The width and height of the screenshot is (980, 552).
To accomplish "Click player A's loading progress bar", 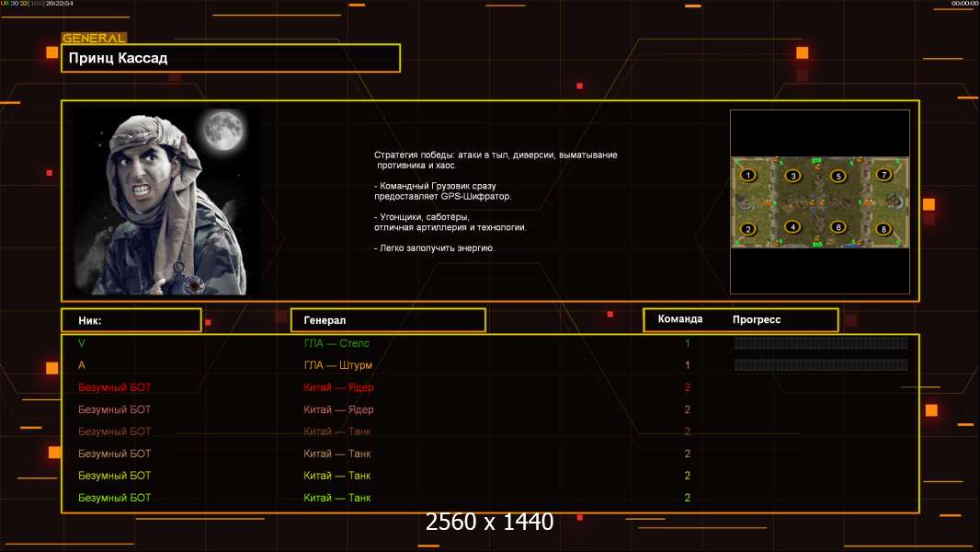I will coord(820,365).
